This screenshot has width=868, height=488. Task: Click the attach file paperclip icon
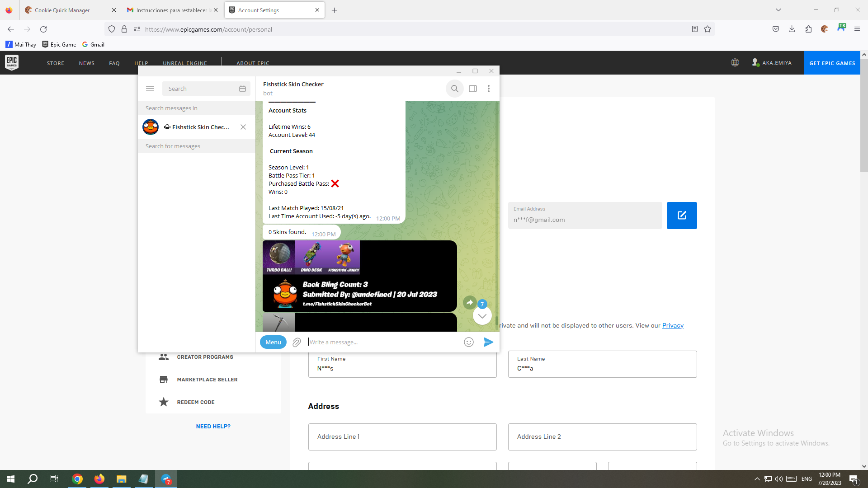297,343
